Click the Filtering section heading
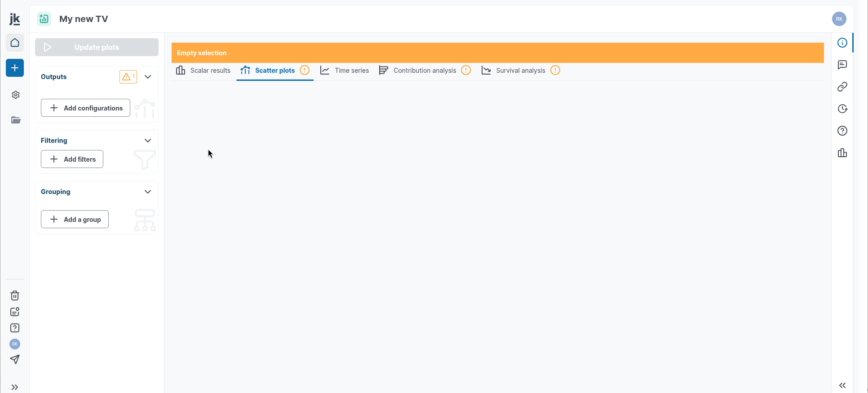This screenshot has height=393, width=868. click(x=54, y=141)
